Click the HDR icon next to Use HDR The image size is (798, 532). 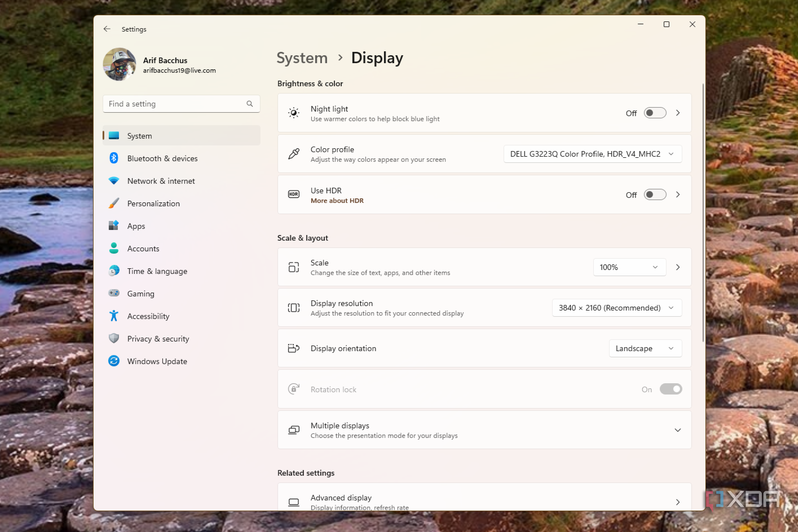293,194
